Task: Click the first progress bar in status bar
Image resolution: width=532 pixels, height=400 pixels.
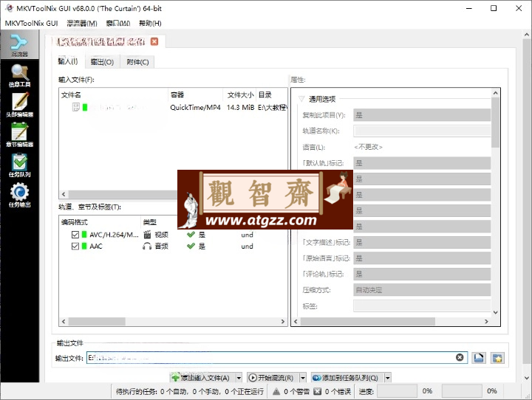Action: click(x=397, y=391)
